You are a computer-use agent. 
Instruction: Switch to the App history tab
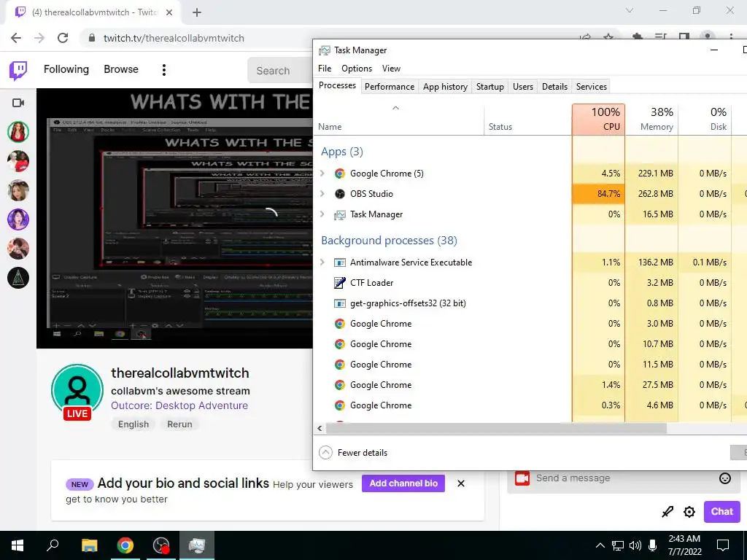point(445,87)
